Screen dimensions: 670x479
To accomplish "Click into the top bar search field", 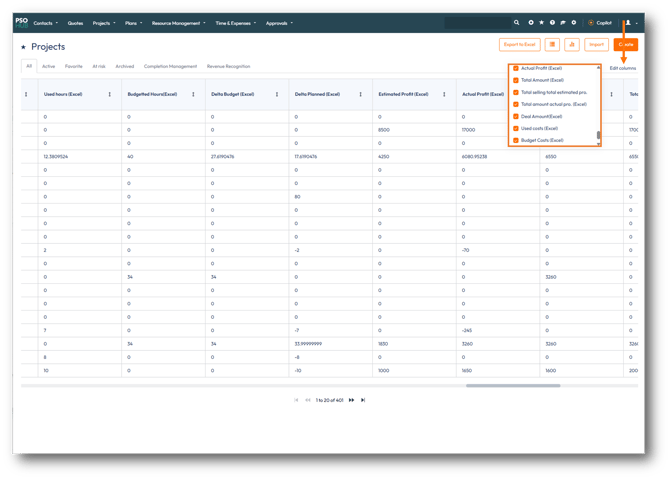I will pyautogui.click(x=478, y=23).
